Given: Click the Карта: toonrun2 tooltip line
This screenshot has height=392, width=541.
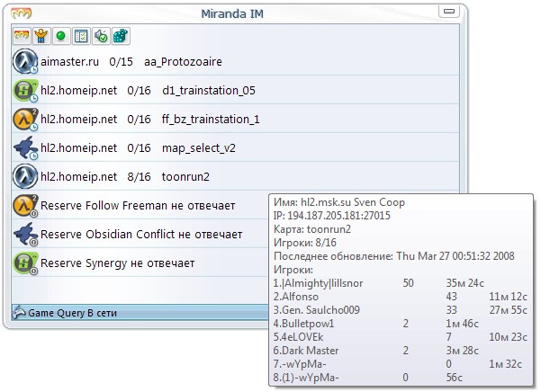Looking at the screenshot, I should (x=311, y=229).
